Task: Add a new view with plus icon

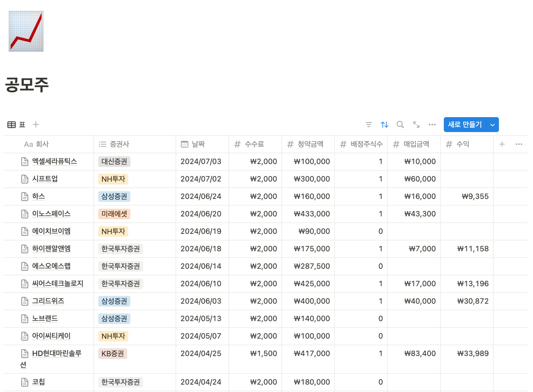Action: click(x=36, y=124)
